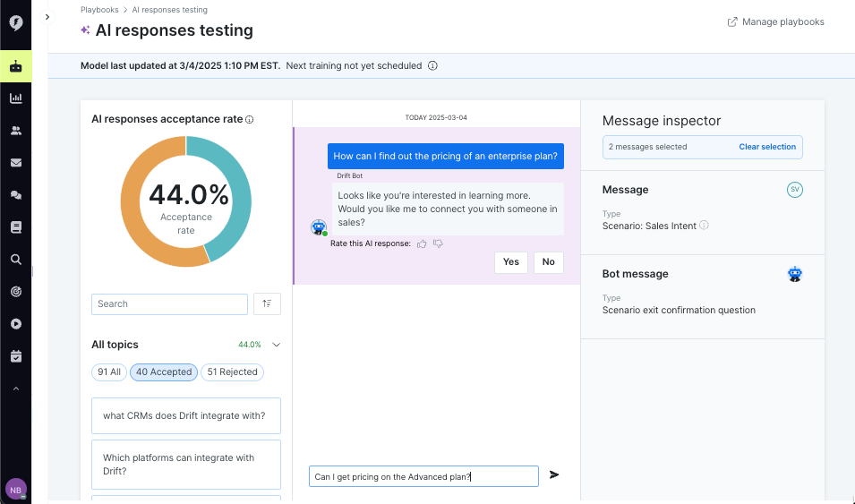Open the bot playbooks sidebar icon

pos(16,66)
